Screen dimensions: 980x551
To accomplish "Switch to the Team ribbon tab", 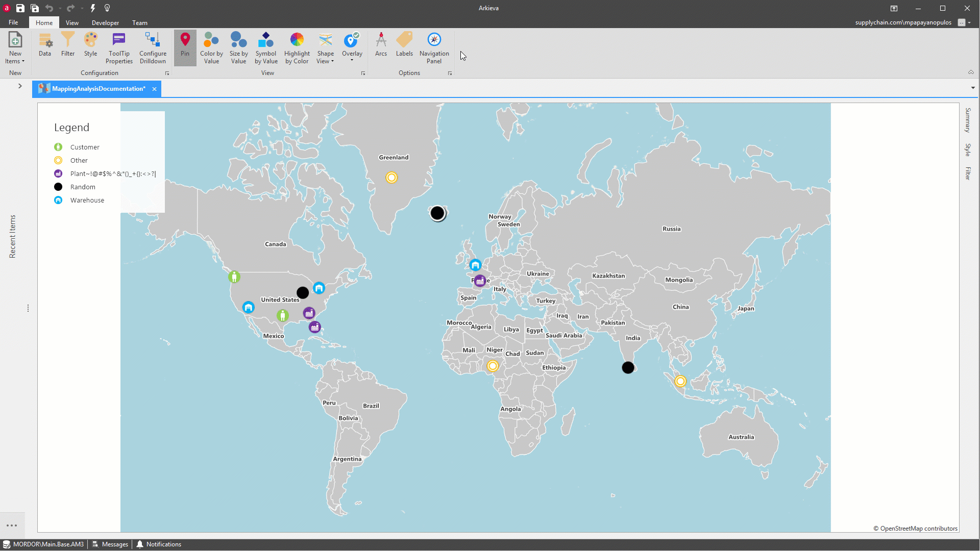I will [x=139, y=22].
